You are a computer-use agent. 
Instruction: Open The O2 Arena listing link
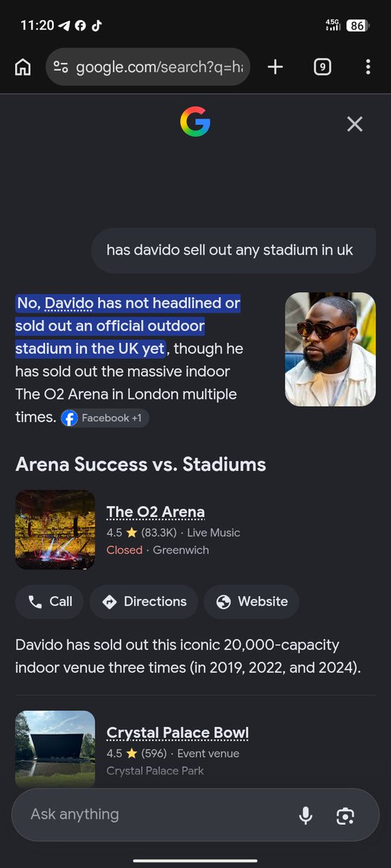(156, 512)
